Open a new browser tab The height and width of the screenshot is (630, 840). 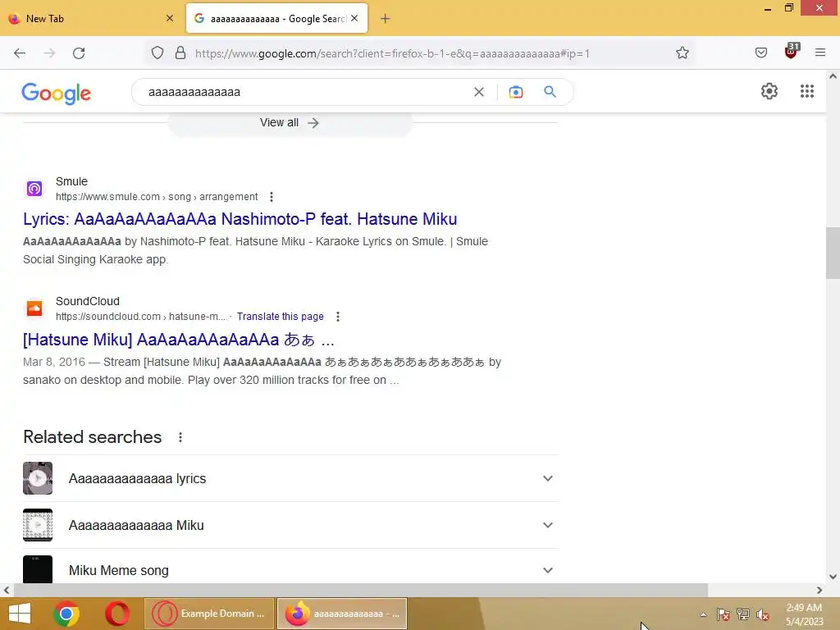tap(386, 19)
